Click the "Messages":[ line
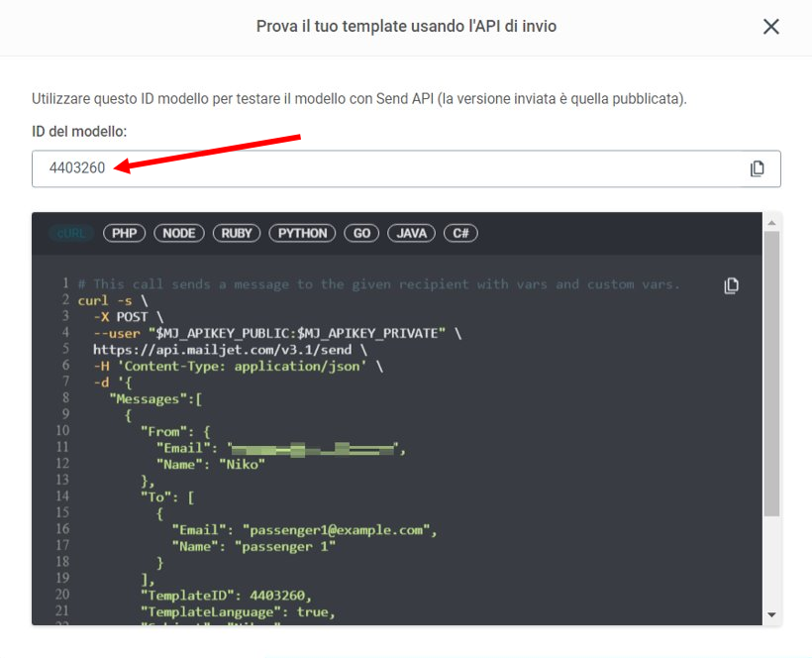This screenshot has width=812, height=658. (x=155, y=399)
